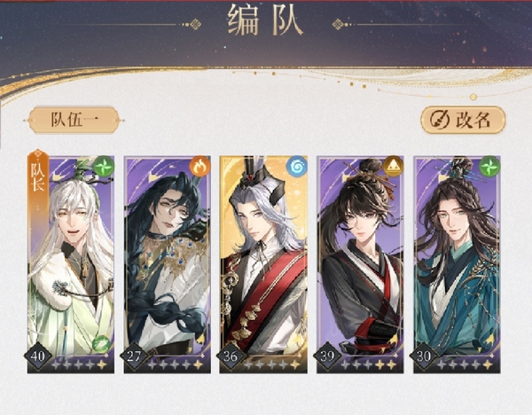The height and width of the screenshot is (415, 532).
Task: Select the dark-haired level 27 character card
Action: point(168,264)
